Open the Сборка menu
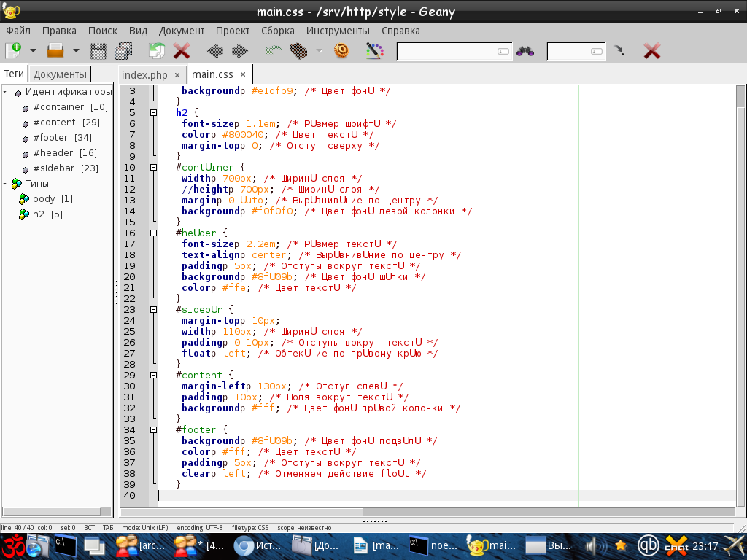The width and height of the screenshot is (747, 560). click(x=277, y=31)
